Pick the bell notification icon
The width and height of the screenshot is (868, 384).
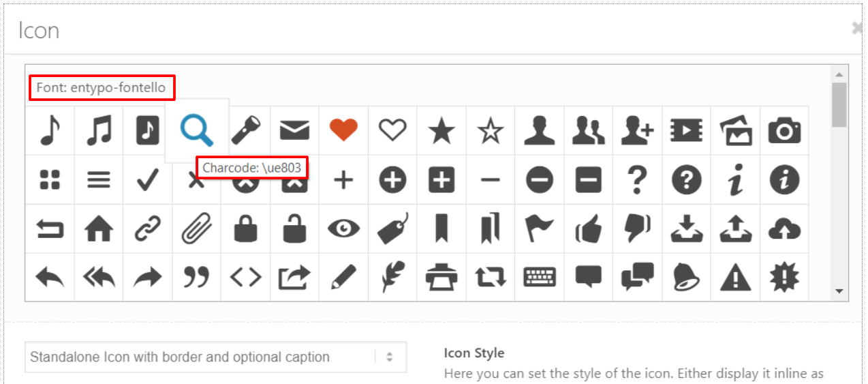pos(686,278)
